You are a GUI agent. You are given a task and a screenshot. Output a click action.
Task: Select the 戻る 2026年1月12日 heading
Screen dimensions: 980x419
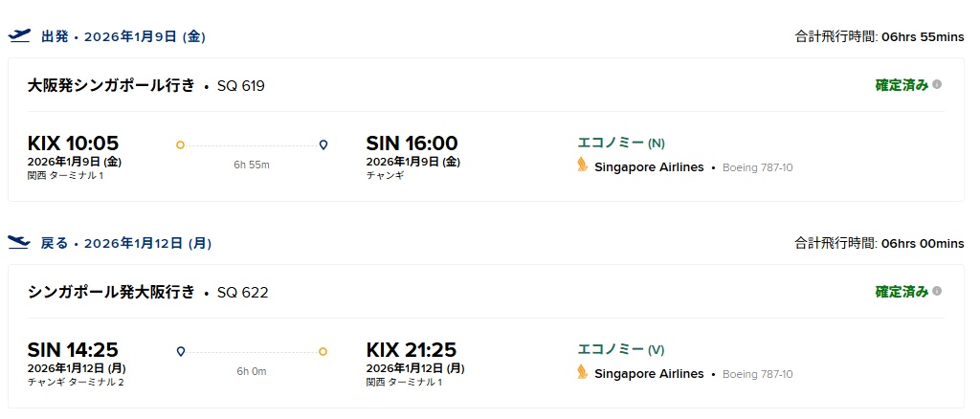tap(125, 244)
